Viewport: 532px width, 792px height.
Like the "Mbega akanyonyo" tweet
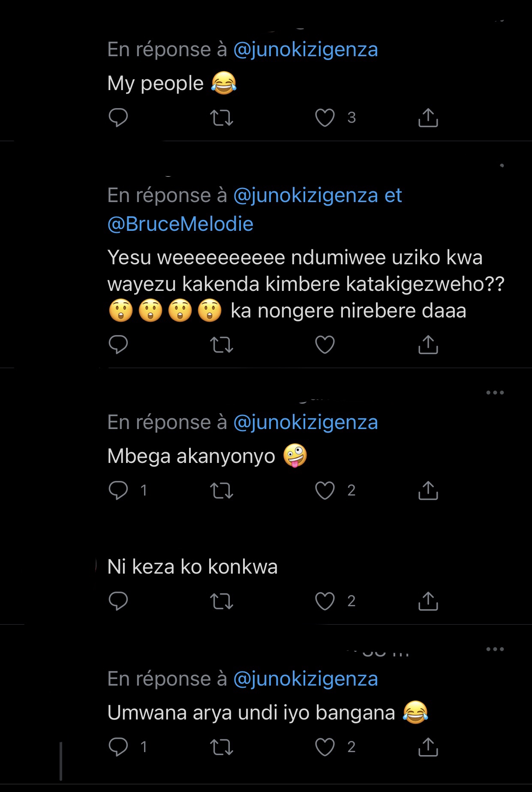click(325, 490)
